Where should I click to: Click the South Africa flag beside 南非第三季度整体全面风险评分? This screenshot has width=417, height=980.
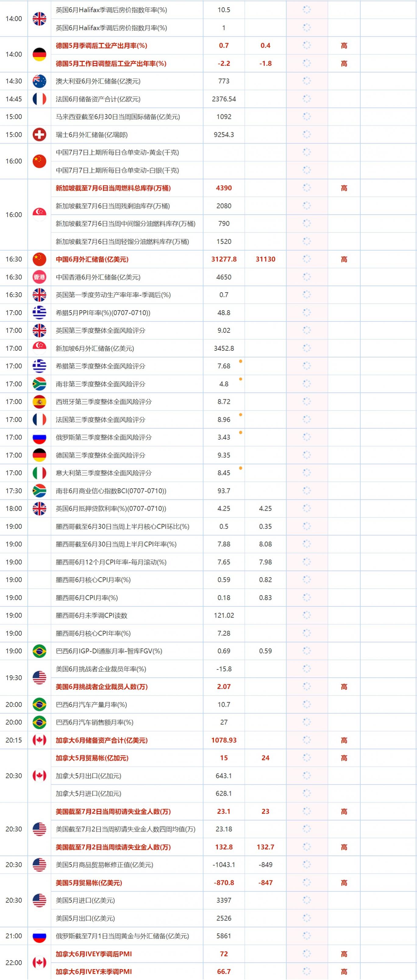click(39, 384)
